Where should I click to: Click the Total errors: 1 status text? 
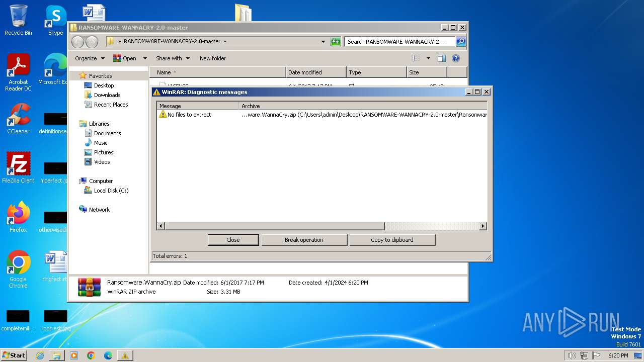coord(170,256)
